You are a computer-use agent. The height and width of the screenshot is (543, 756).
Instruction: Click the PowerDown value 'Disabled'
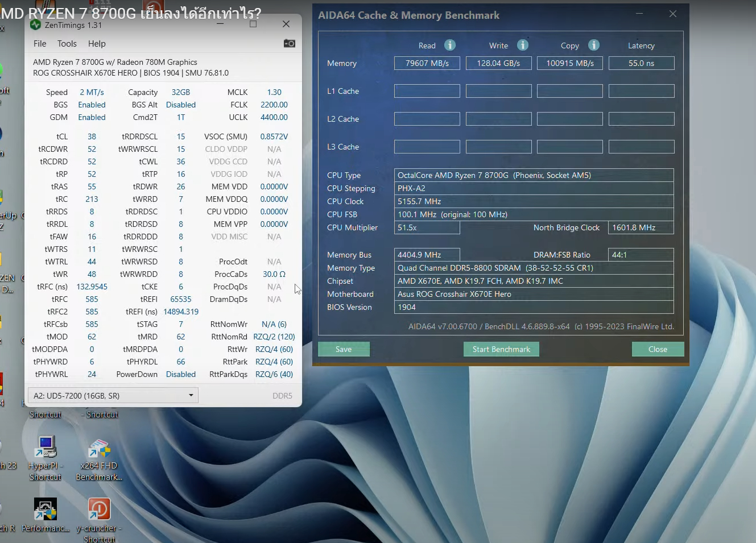tap(181, 374)
